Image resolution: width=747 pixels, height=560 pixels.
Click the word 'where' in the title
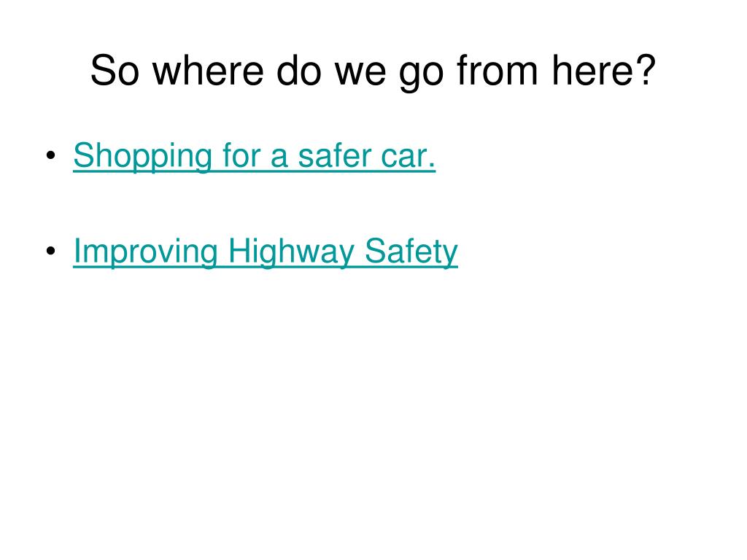(208, 71)
